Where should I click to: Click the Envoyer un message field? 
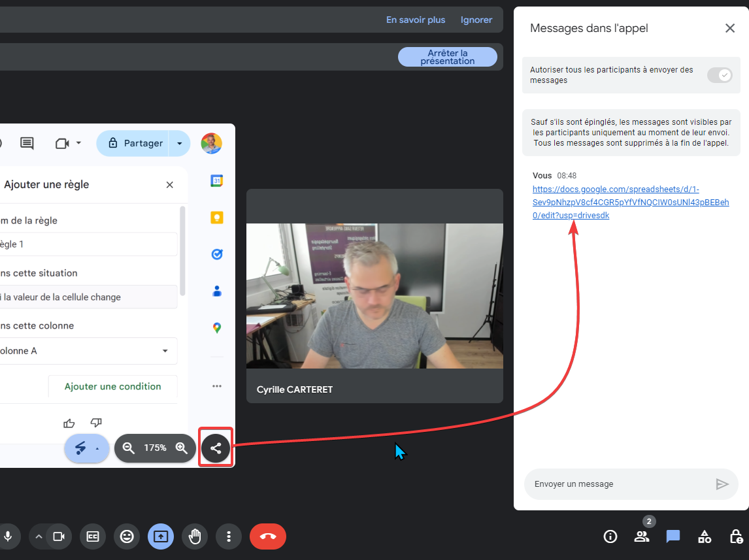(x=621, y=484)
